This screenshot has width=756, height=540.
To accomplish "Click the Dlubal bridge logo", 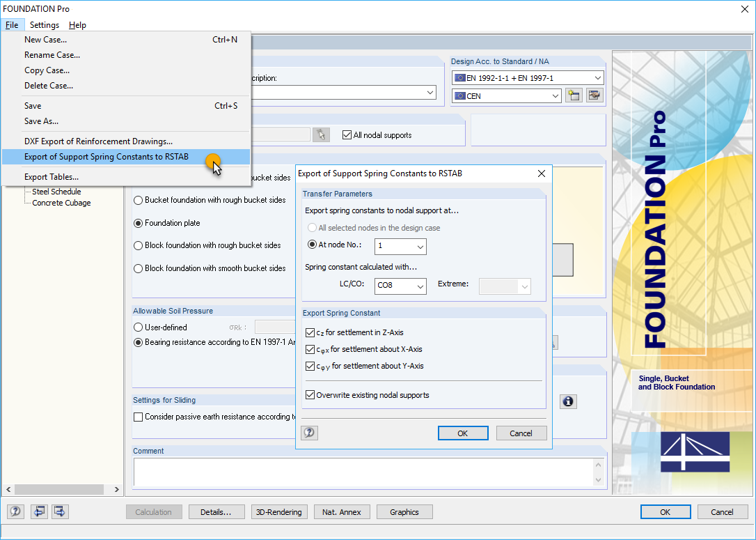I will (695, 452).
